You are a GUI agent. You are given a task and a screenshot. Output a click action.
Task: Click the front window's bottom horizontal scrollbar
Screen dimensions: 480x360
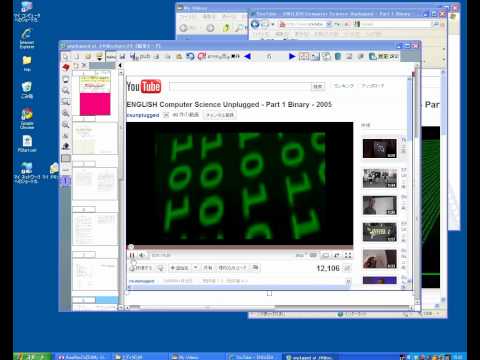pyautogui.click(x=269, y=308)
